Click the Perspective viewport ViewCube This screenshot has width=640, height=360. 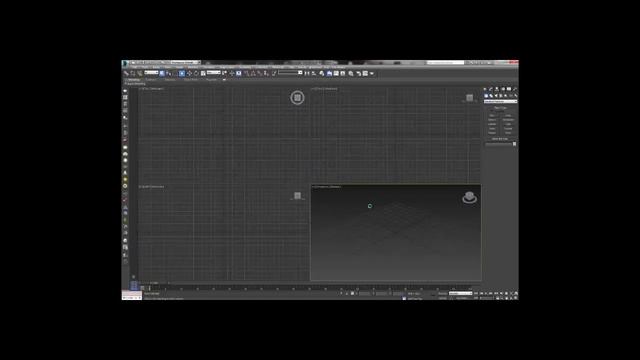[x=469, y=198]
